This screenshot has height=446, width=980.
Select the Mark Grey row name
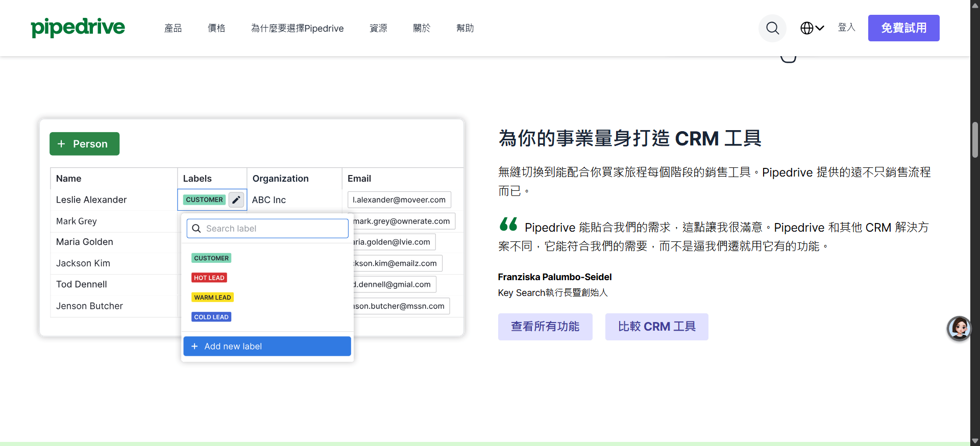[x=77, y=221]
